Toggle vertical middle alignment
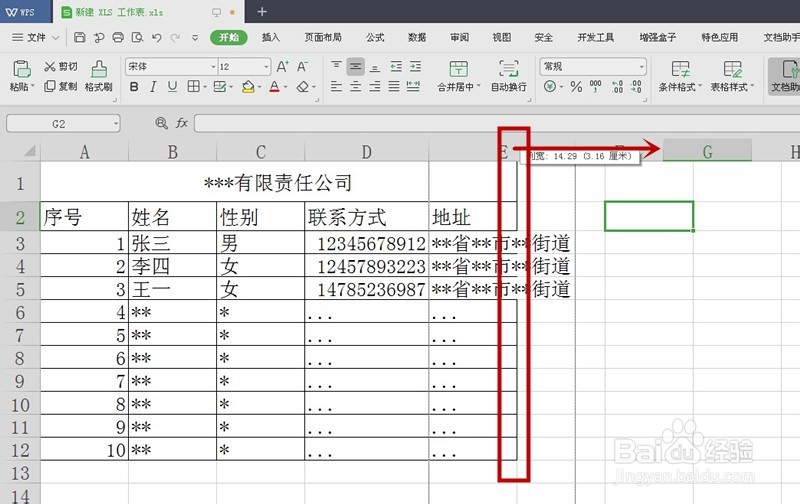Screen dimensions: 800x504 [x=356, y=66]
